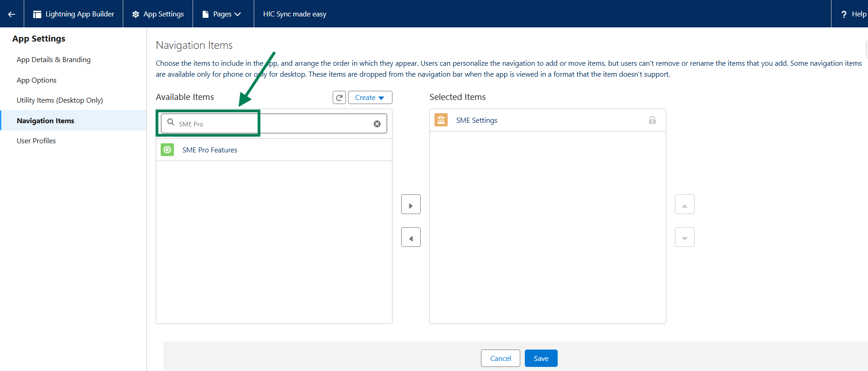Click the SME Settings bank icon
868x371 pixels.
(x=441, y=120)
